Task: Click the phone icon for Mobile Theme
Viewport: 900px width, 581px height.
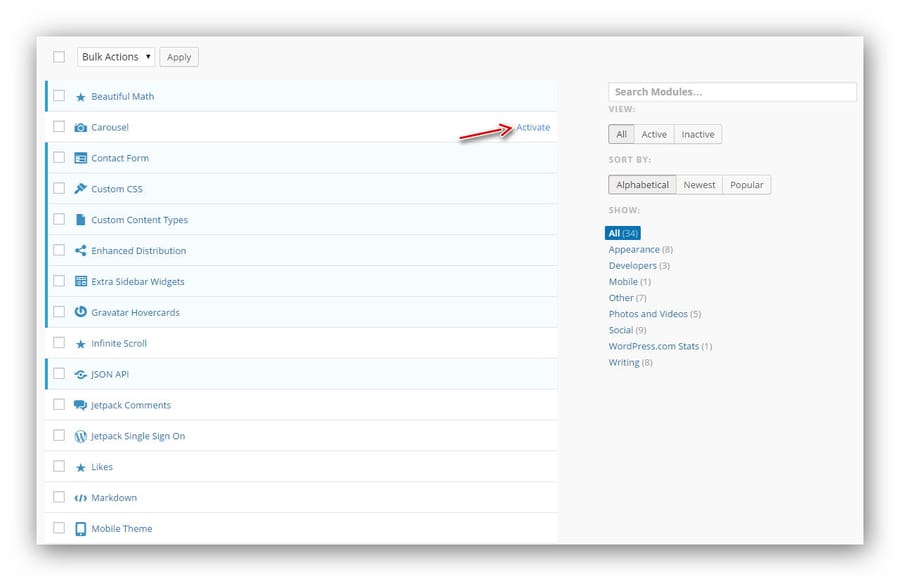Action: (x=80, y=529)
